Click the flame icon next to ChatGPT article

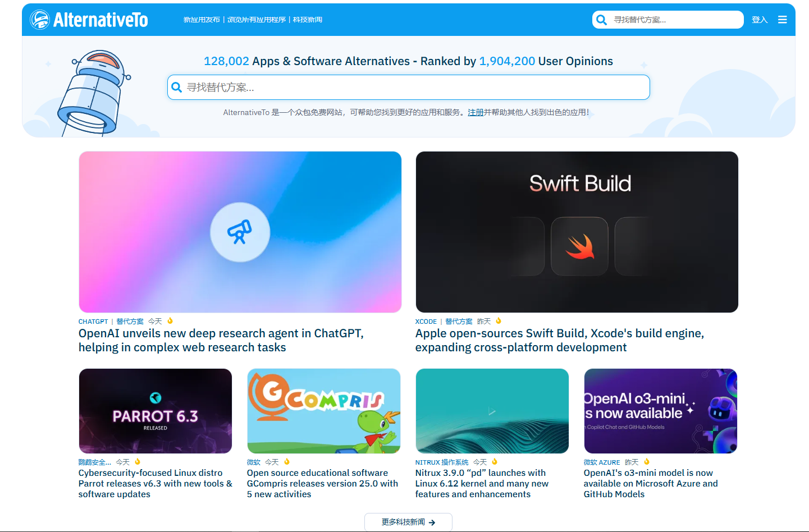coord(170,321)
